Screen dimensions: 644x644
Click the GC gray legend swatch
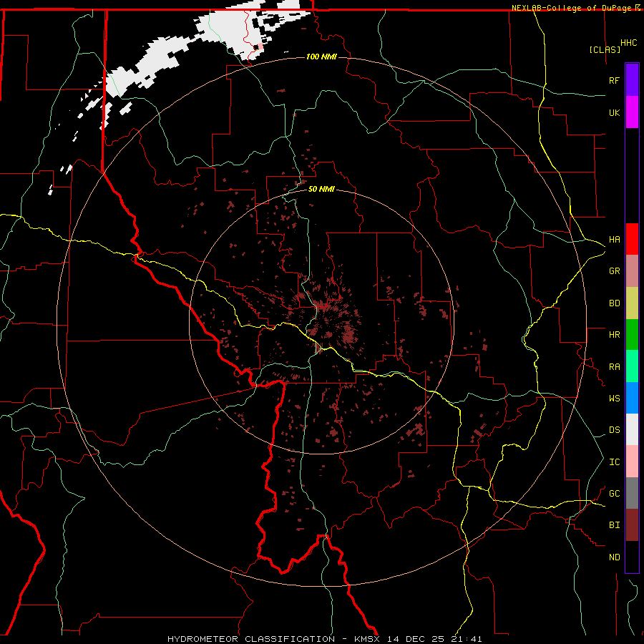pos(632,493)
